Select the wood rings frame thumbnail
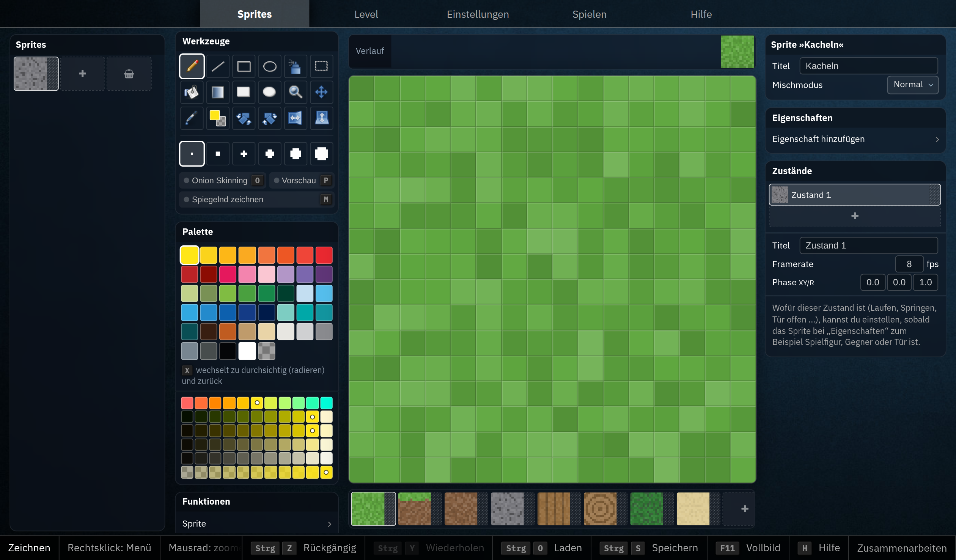Screen dimensions: 956x560 pos(605,509)
